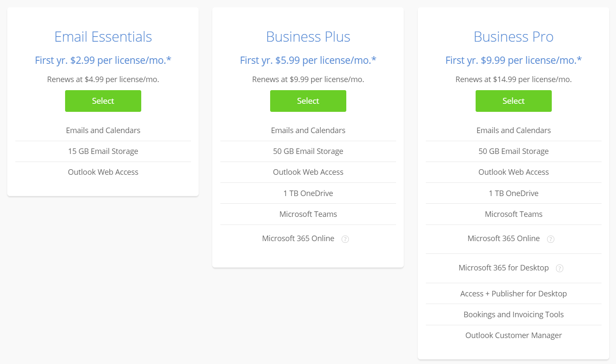The height and width of the screenshot is (364, 616).
Task: Click the help icon beside Business Pro Microsoft 365 Online
Action: (550, 239)
